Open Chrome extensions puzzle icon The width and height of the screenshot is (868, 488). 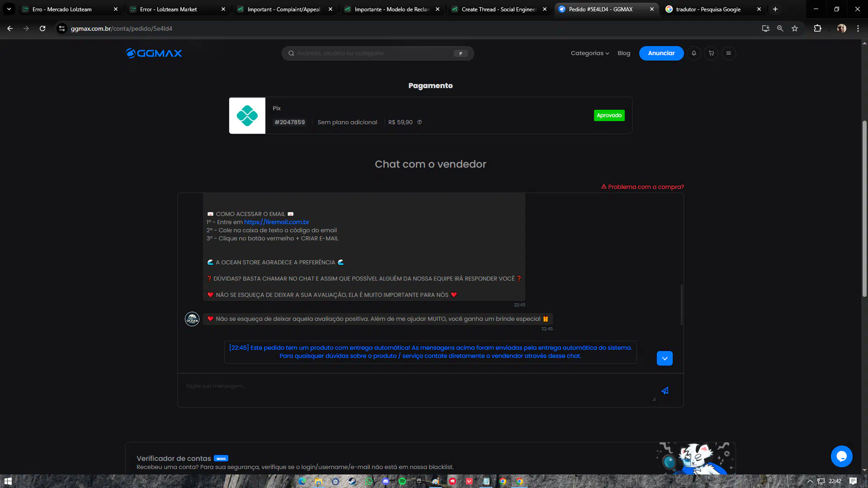tap(817, 28)
